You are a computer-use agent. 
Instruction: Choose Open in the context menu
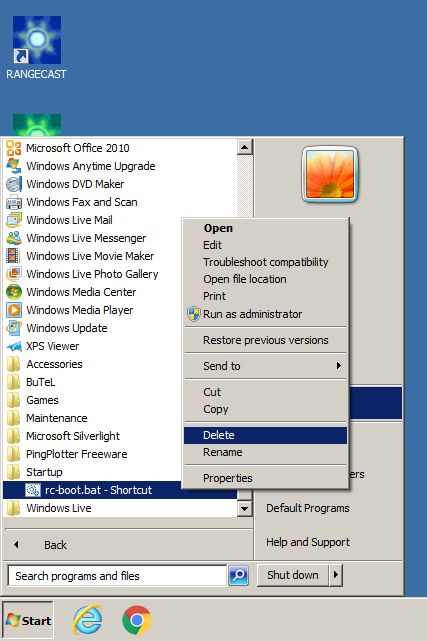coord(265,228)
